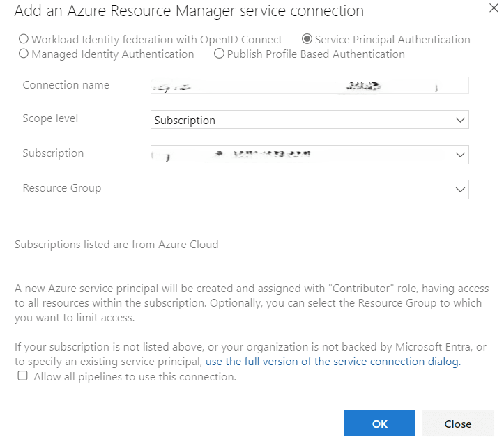Click the Subscription field's chevron arrow
Screen dimensions: 504x446
[x=460, y=154]
